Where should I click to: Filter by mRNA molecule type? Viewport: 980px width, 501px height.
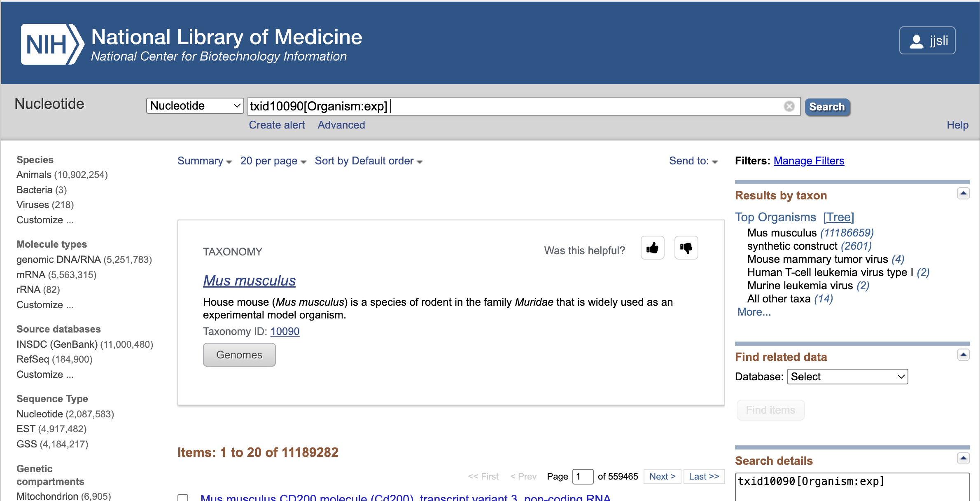coord(31,275)
